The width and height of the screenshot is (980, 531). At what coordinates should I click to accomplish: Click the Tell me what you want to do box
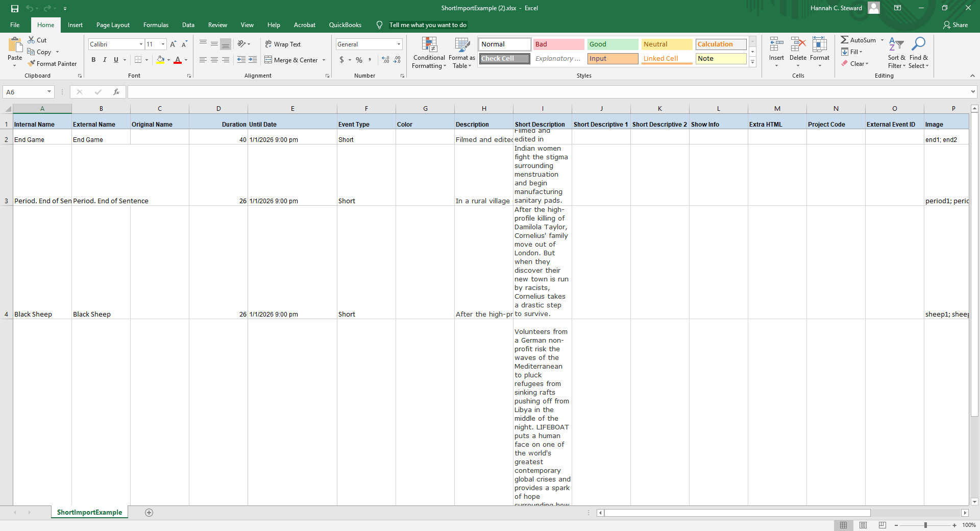click(x=428, y=25)
